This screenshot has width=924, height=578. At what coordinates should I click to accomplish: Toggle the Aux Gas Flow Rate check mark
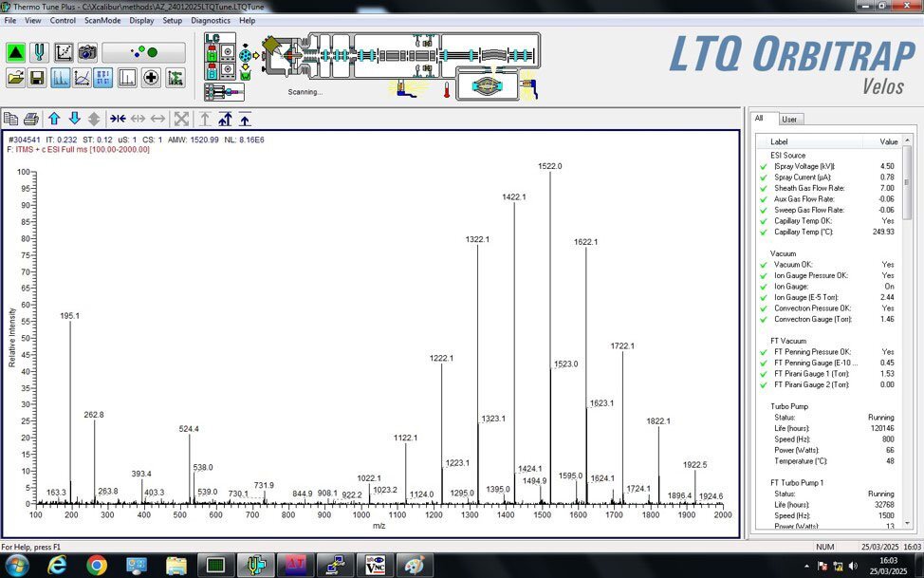(764, 199)
